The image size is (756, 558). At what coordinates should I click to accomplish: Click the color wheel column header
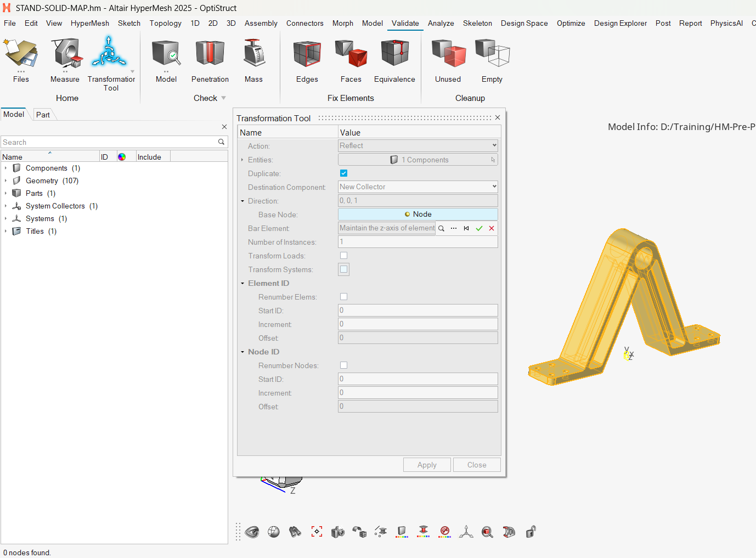click(122, 157)
